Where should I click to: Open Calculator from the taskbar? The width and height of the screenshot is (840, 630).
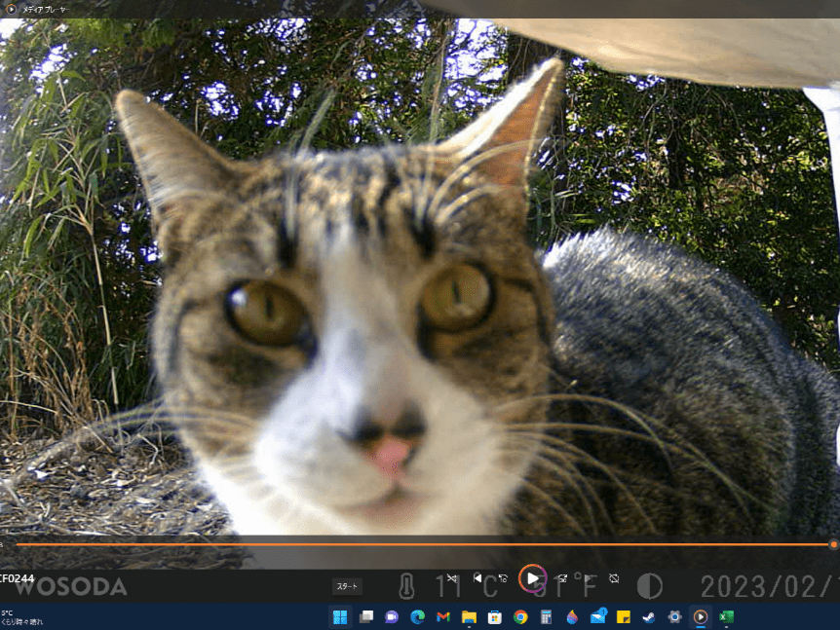[x=546, y=617]
